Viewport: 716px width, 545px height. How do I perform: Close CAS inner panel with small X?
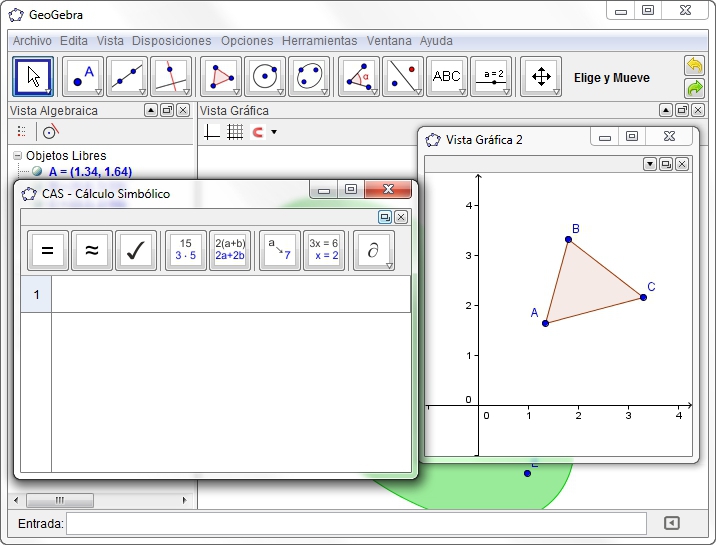pos(401,217)
